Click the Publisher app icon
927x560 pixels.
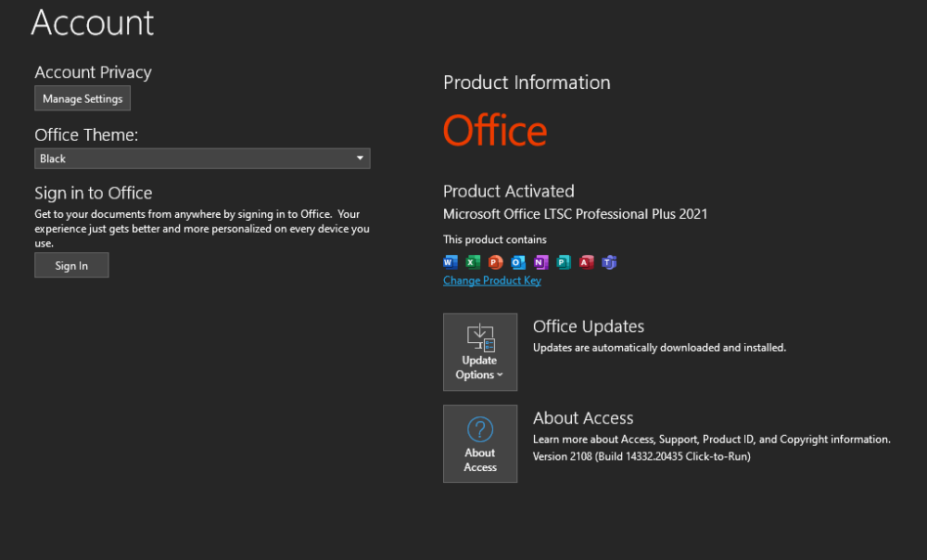click(x=564, y=262)
